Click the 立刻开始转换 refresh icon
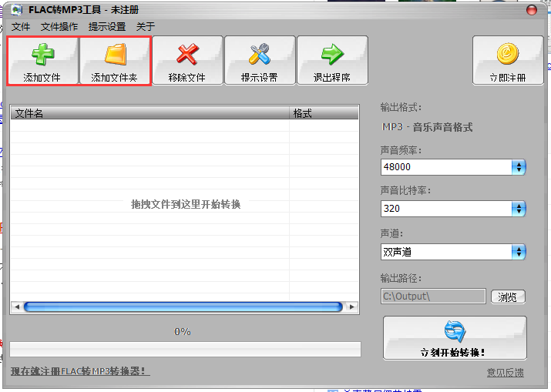Screen dimensions: 551x392 pos(455,332)
